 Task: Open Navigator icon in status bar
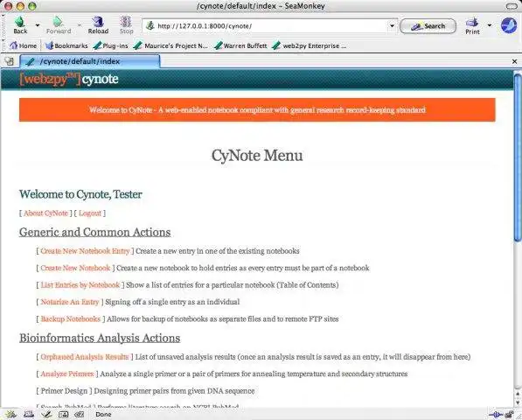tap(10, 415)
